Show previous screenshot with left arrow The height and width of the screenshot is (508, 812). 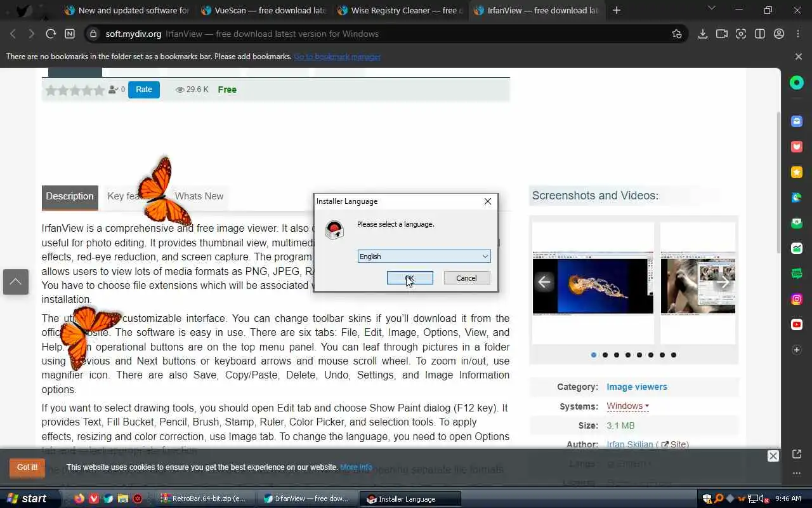tap(544, 283)
